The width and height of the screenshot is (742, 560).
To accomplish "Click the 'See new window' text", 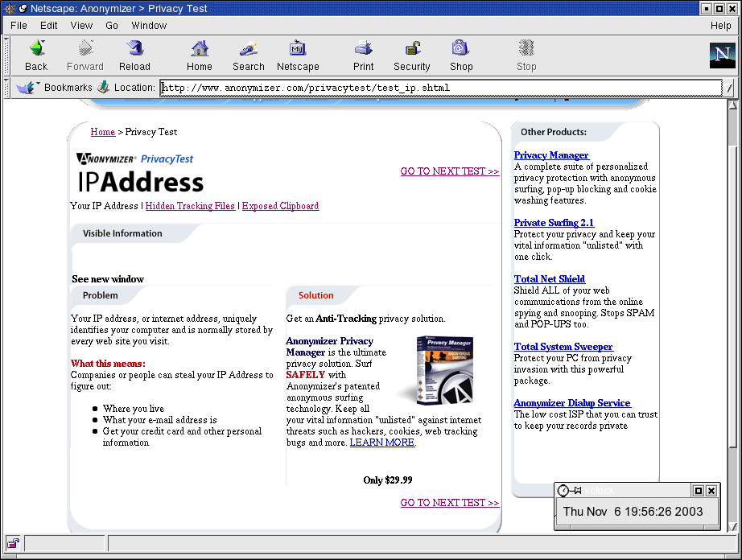I will pyautogui.click(x=108, y=279).
